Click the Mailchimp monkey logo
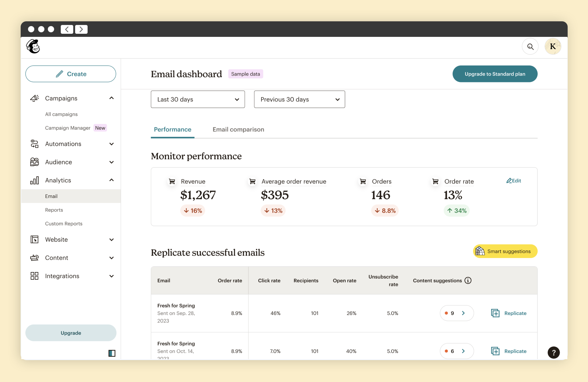 point(33,47)
